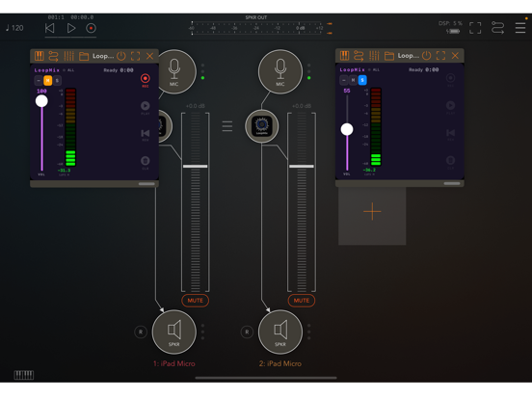Select channel 1 SPKR output node
The width and height of the screenshot is (532, 399).
174,332
